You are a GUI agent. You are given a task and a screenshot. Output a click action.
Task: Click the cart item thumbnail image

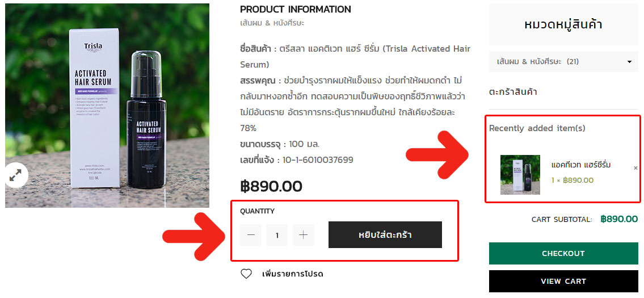(x=520, y=175)
